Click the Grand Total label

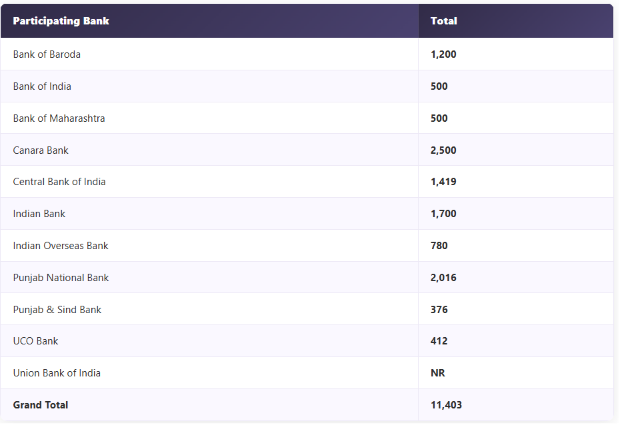[x=41, y=405]
